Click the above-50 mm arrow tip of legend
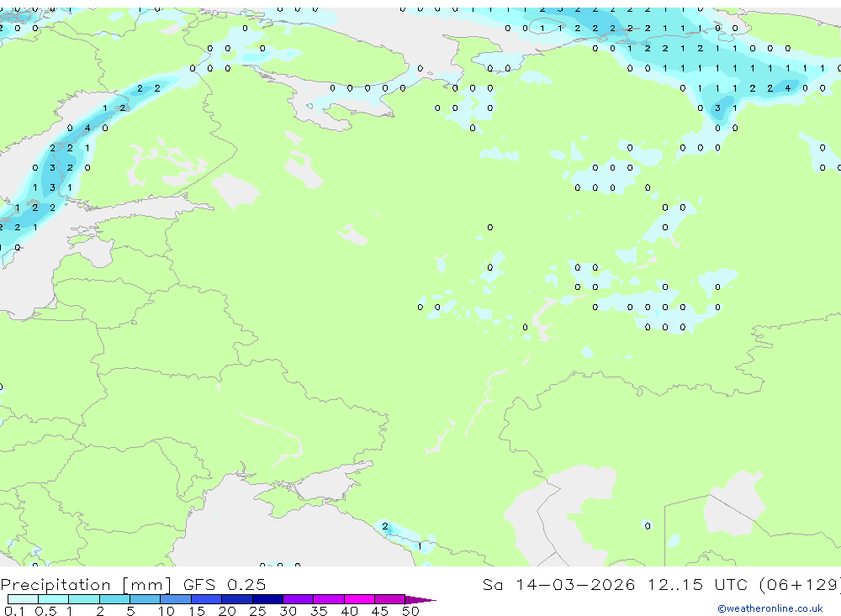Image resolution: width=841 pixels, height=616 pixels. click(x=420, y=599)
